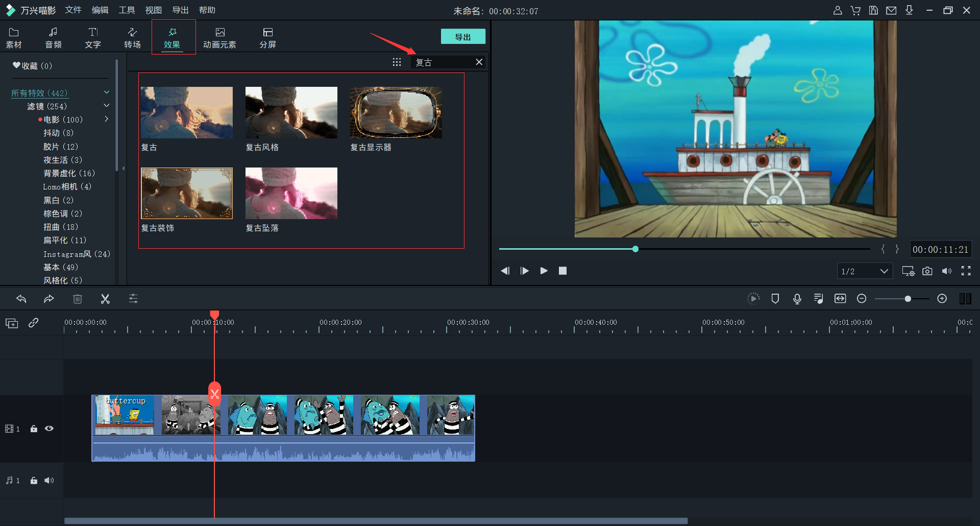Screen dimensions: 980x526
Task: Click the delete trash icon
Action: pos(78,299)
